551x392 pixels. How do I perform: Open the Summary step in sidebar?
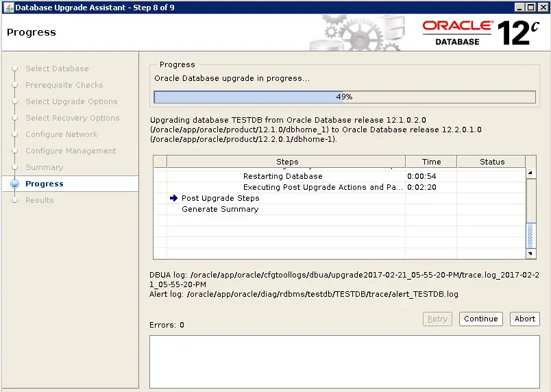pos(45,167)
